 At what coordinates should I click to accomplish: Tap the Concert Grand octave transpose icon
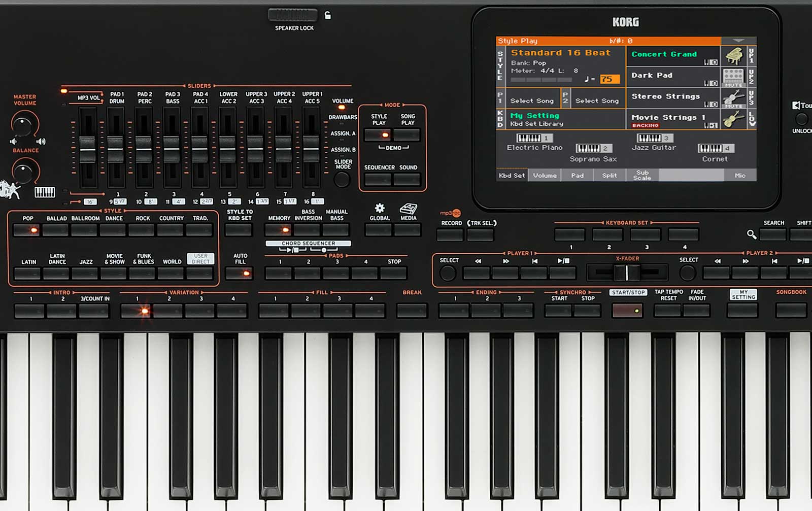[710, 62]
